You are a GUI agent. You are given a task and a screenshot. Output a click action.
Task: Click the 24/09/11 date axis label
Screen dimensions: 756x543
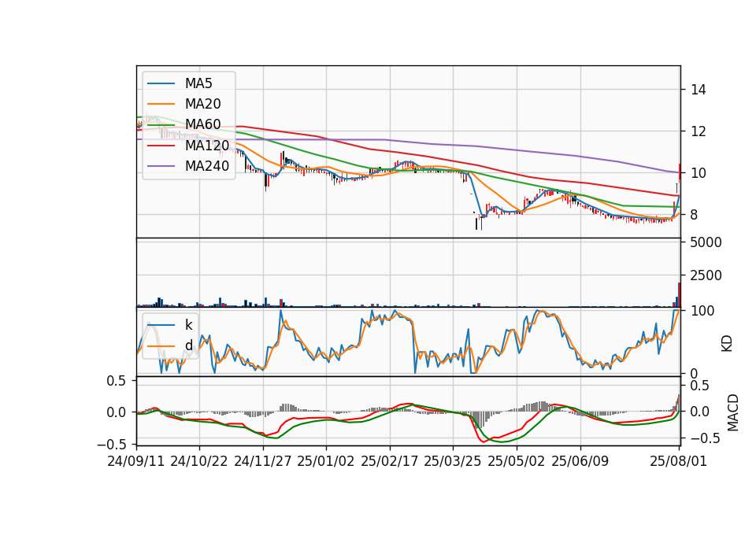tap(136, 461)
